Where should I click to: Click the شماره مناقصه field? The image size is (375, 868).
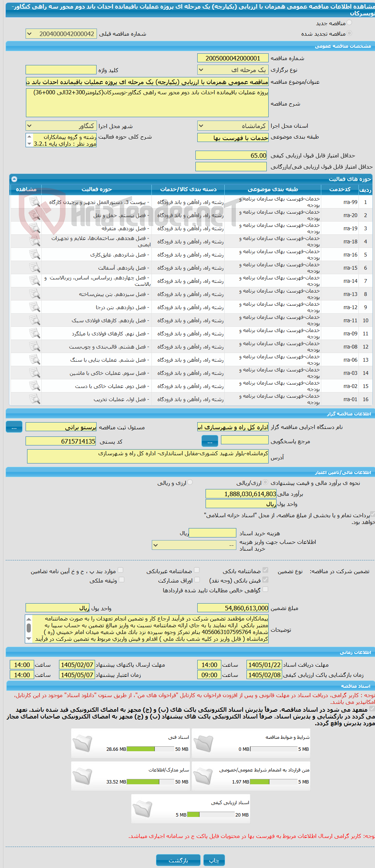pyautogui.click(x=233, y=58)
